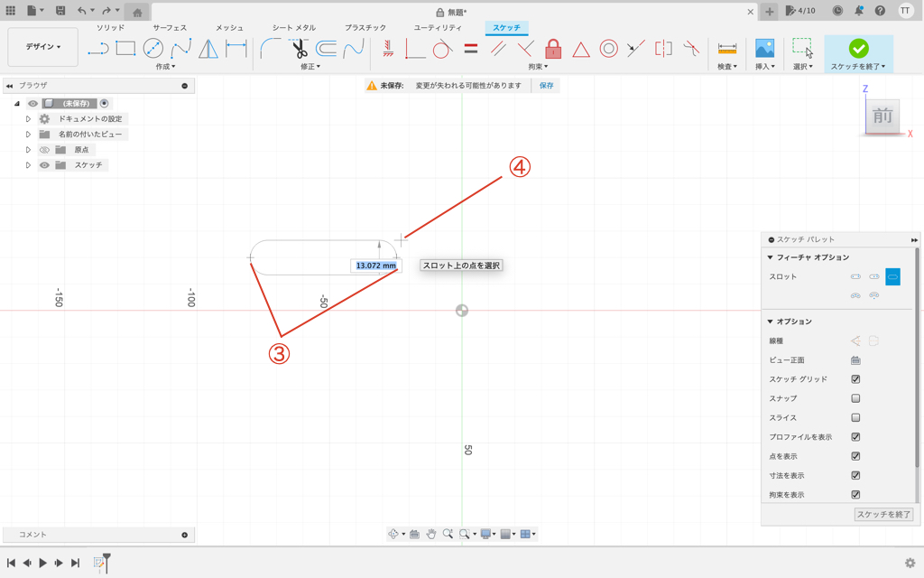
Task: Apply the Midpoint triangle constraint
Action: point(581,49)
